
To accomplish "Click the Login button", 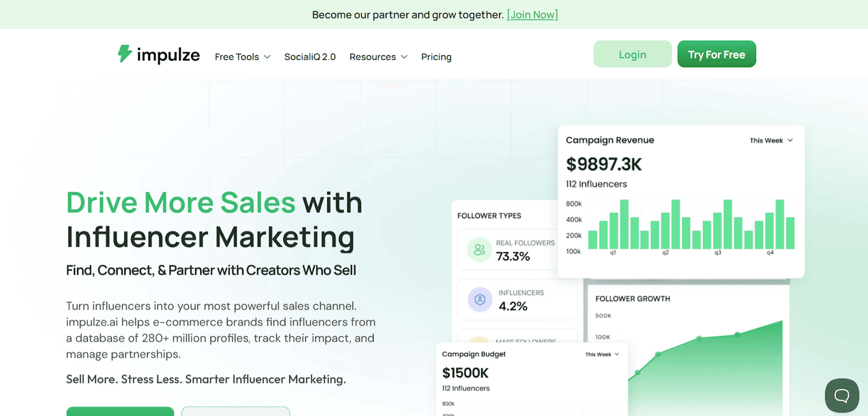I will tap(632, 54).
